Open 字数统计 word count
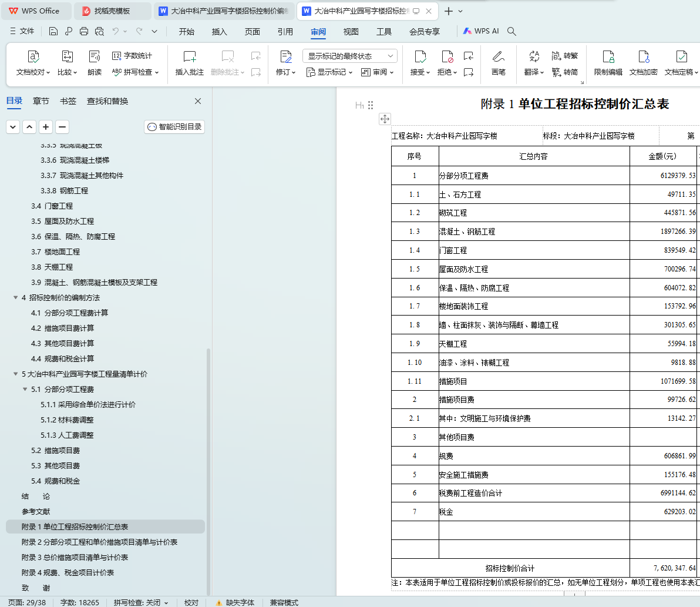The height and width of the screenshot is (607, 700). coord(132,56)
